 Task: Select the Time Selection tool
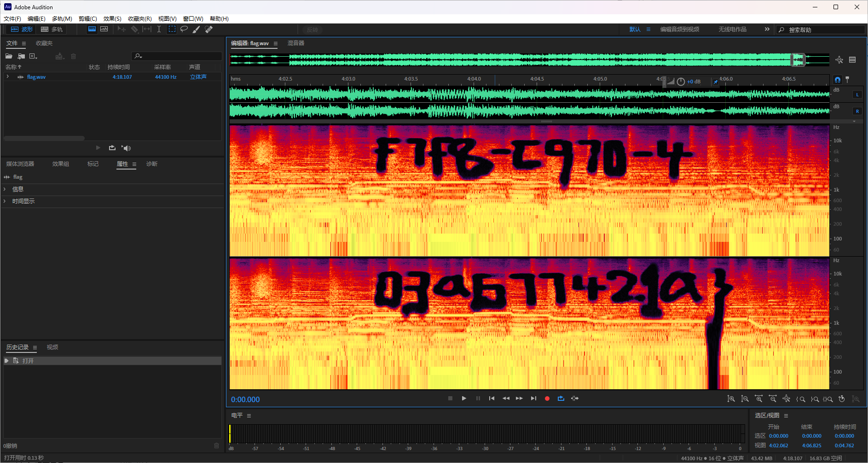coord(159,29)
